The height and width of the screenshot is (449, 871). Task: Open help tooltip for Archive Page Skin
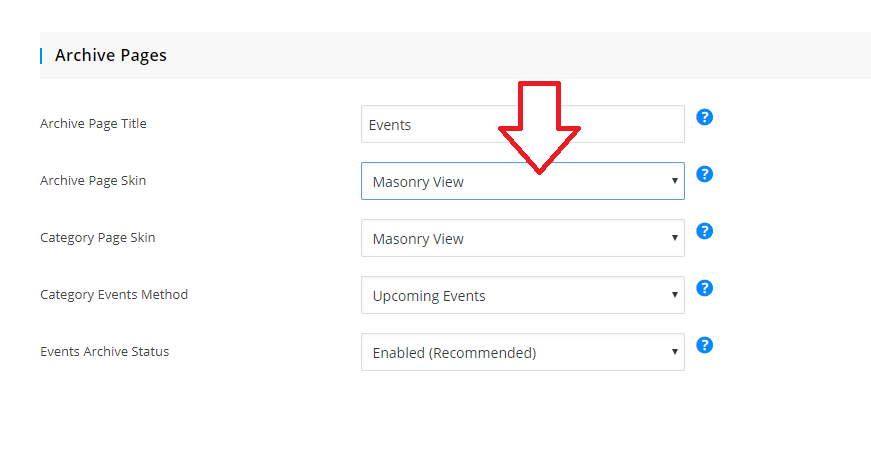704,174
